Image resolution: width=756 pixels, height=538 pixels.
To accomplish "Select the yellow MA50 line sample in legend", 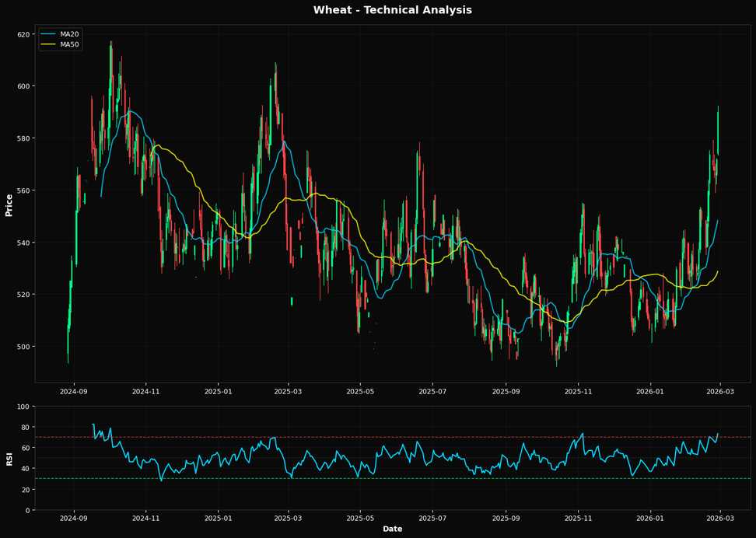I will tap(48, 45).
